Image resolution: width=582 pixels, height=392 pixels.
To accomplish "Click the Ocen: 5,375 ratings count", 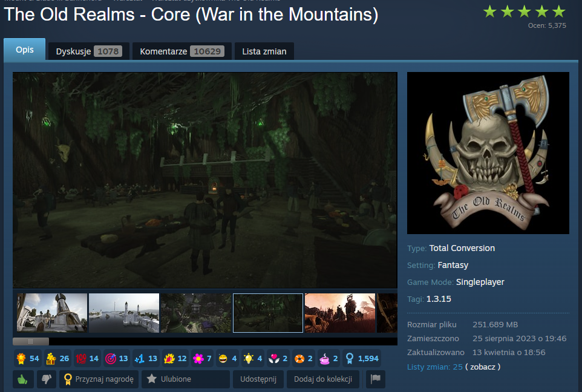I will point(547,25).
